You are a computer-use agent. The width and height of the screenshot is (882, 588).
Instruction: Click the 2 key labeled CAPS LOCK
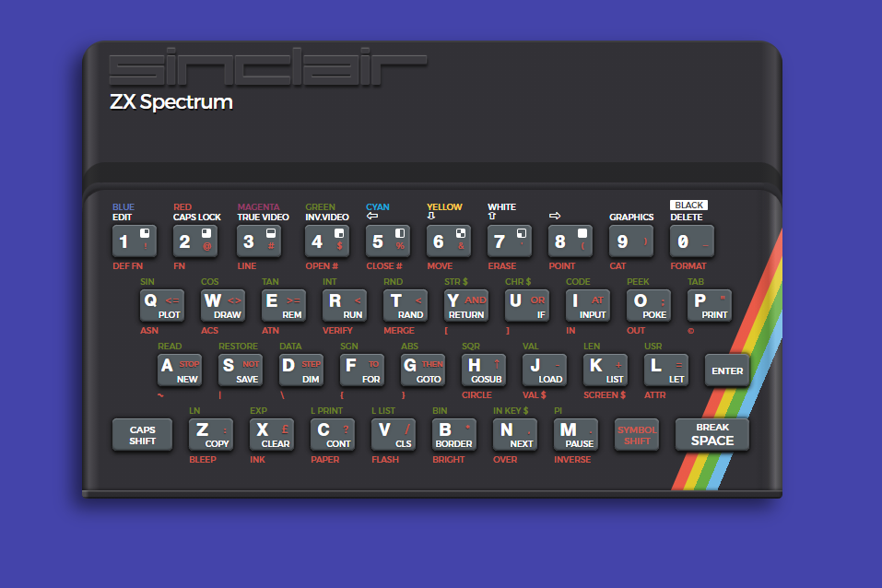tap(195, 241)
